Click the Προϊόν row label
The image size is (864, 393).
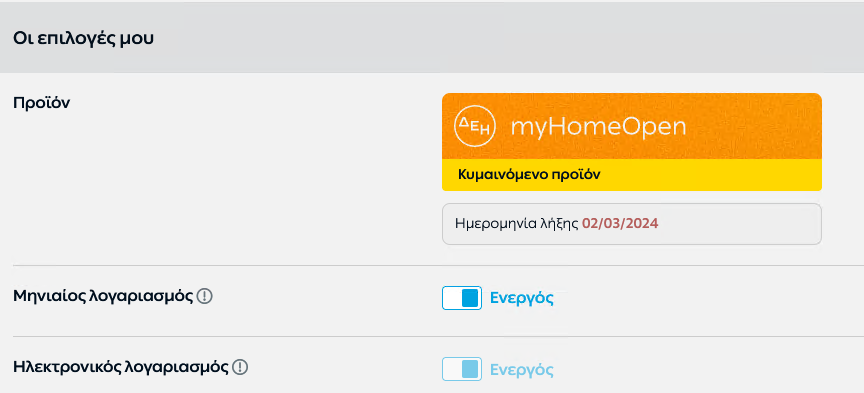[x=42, y=103]
